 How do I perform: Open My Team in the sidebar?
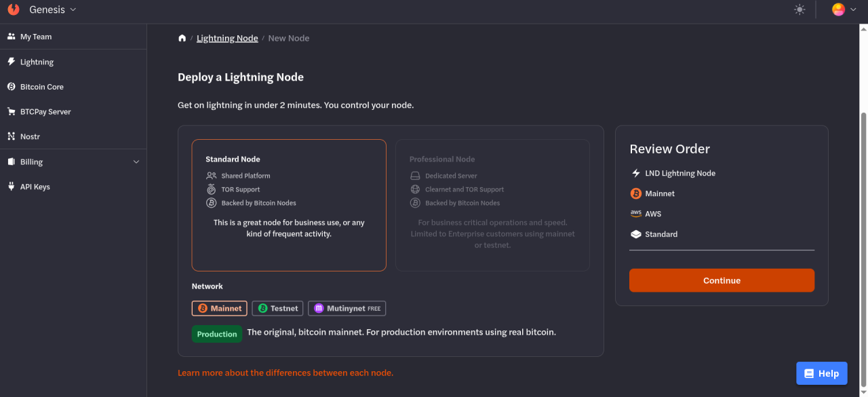click(73, 37)
